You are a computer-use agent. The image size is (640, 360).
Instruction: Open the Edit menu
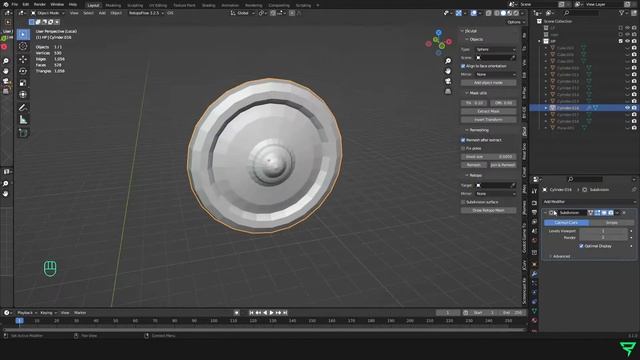(26, 4)
